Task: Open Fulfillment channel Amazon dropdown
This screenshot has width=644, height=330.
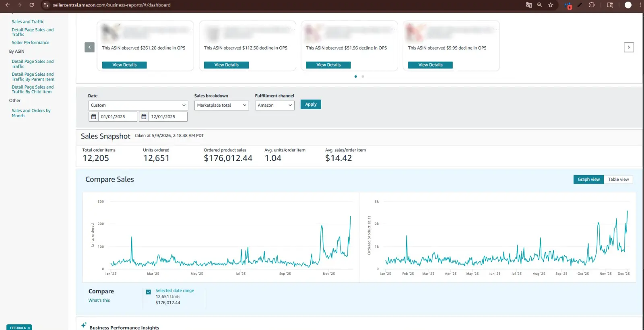Action: 275,105
